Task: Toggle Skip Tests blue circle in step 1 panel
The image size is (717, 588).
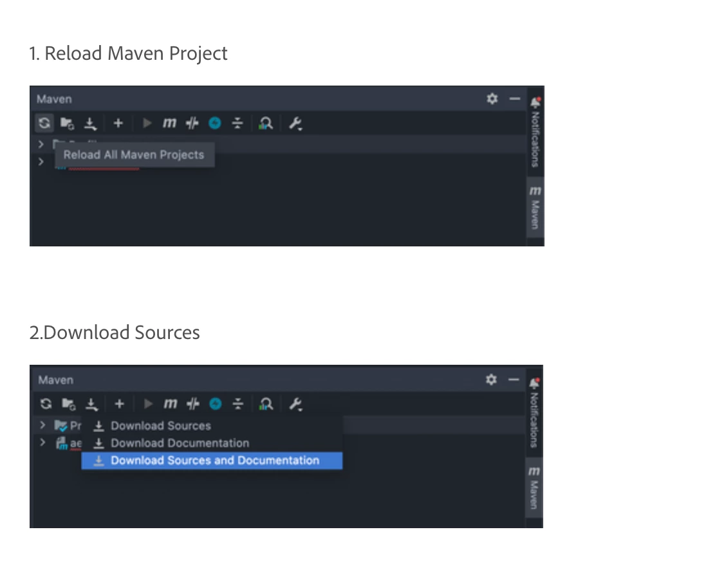Action: tap(215, 123)
